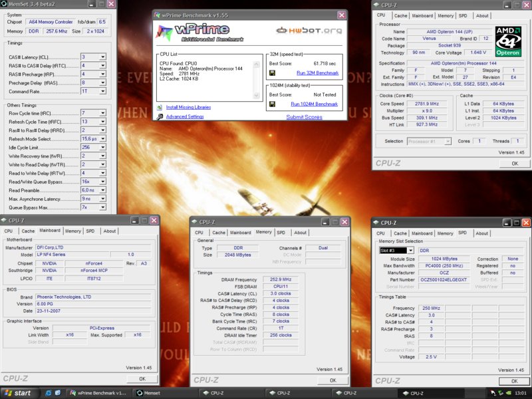This screenshot has width=532, height=399.
Task: Click the CPU List scrollbar down arrow
Action: 257,96
